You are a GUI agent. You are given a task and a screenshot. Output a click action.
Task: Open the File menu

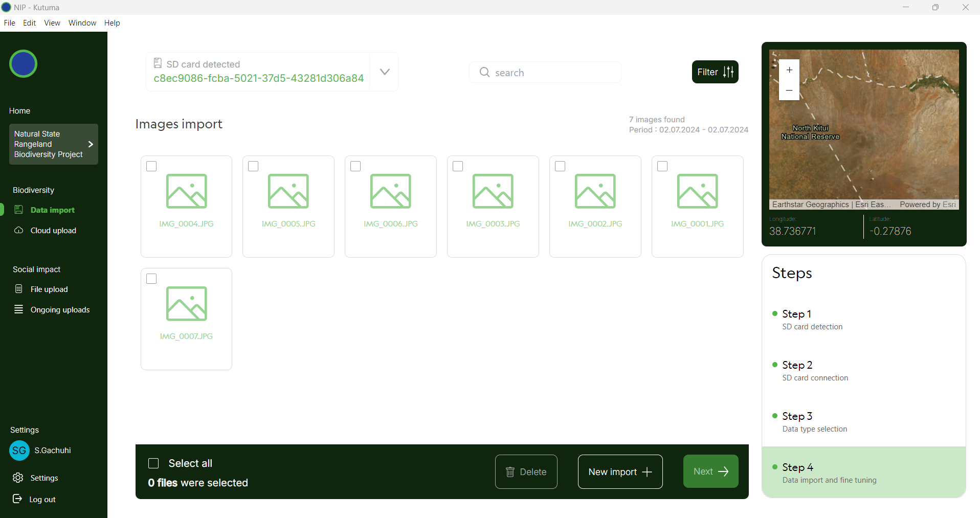[10, 23]
